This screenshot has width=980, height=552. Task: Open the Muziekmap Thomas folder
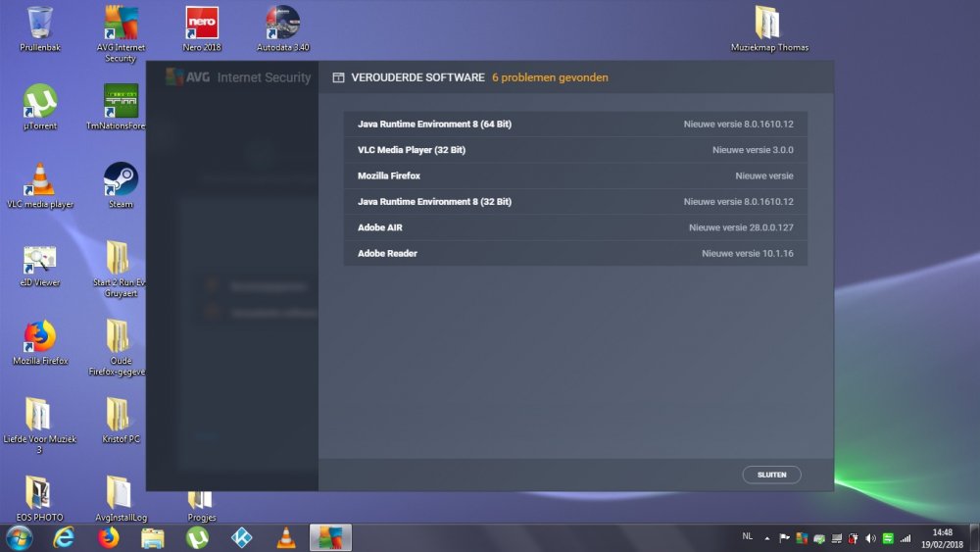pyautogui.click(x=769, y=29)
